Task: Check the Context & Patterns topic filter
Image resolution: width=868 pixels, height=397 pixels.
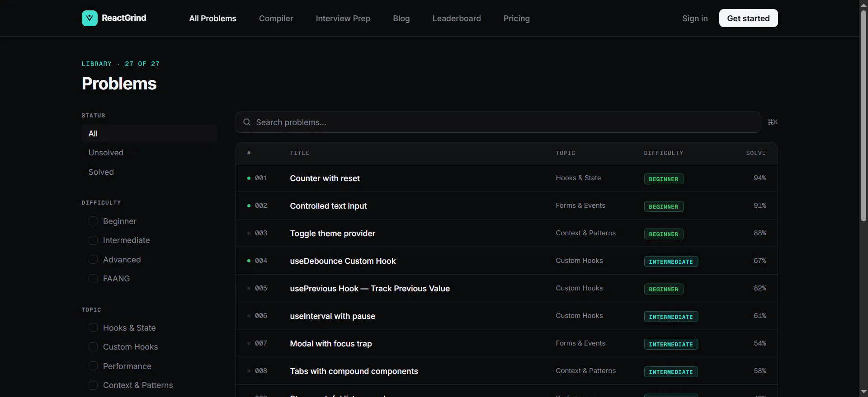Action: pos(93,385)
